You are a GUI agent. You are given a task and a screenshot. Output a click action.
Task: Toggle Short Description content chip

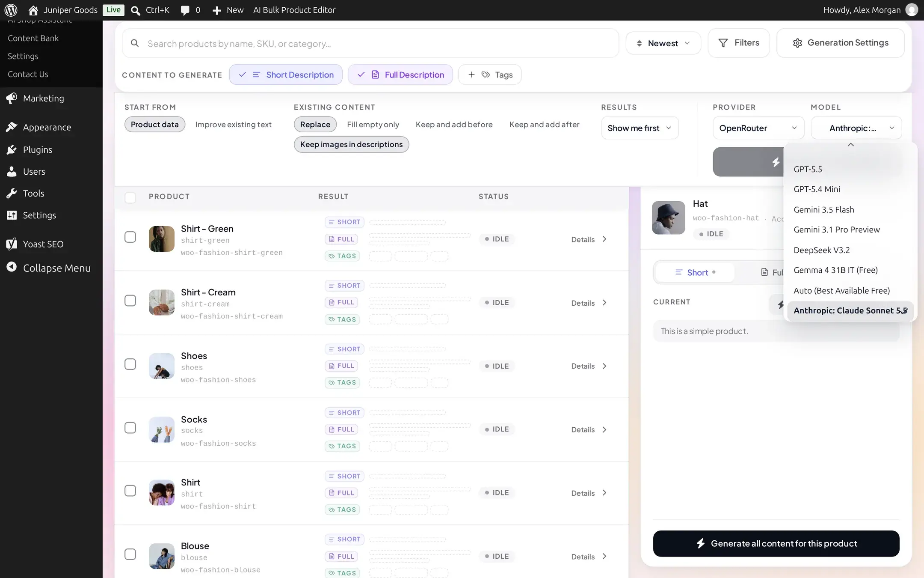(286, 74)
